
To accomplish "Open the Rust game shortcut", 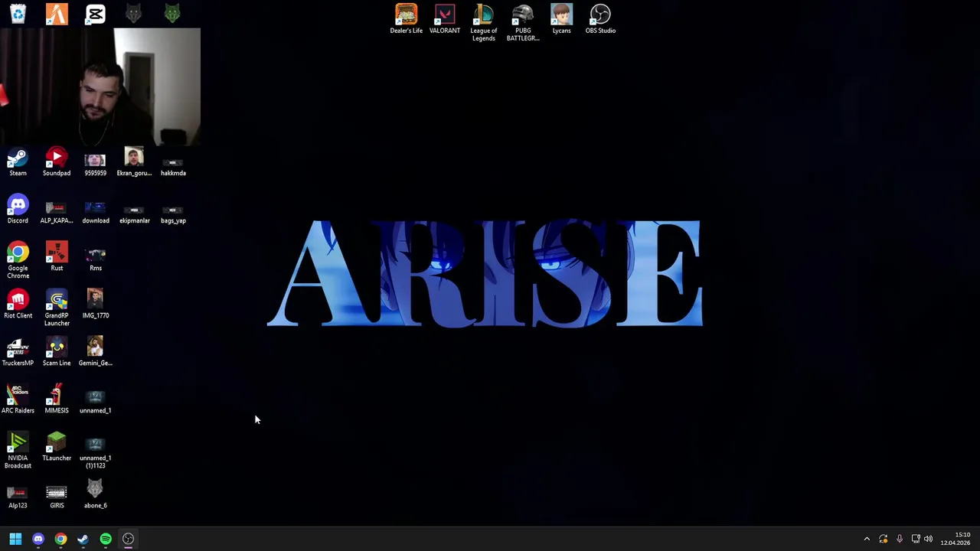I will click(57, 257).
